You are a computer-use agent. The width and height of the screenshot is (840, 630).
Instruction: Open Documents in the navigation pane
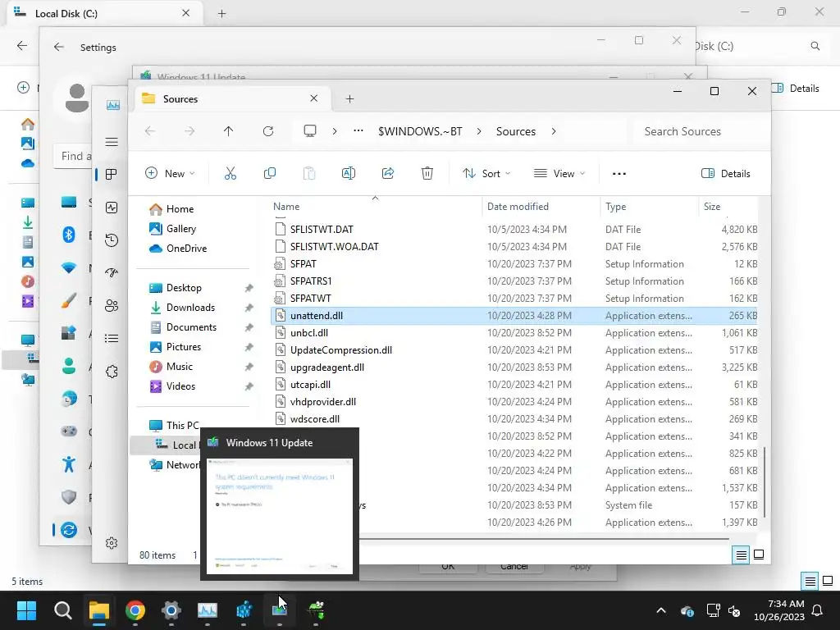click(191, 327)
